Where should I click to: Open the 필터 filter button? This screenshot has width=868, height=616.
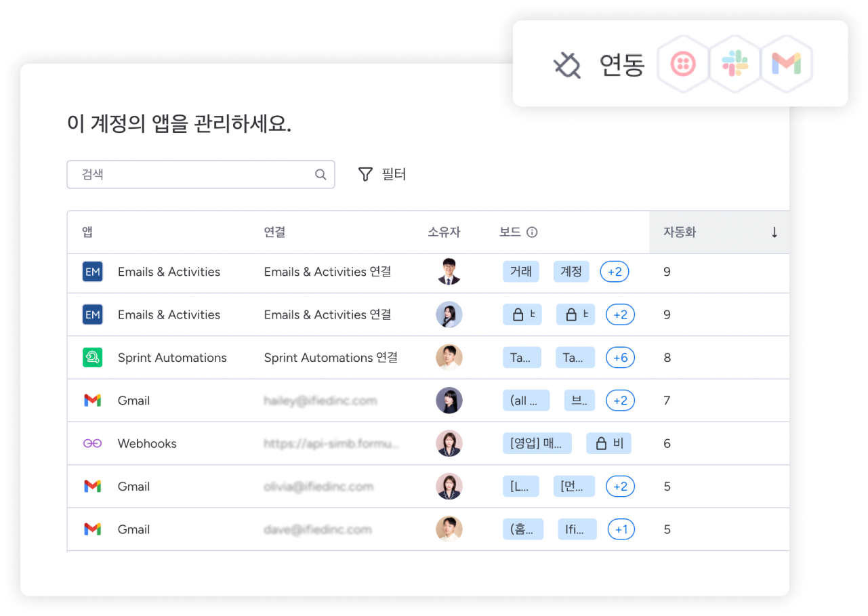click(x=381, y=175)
